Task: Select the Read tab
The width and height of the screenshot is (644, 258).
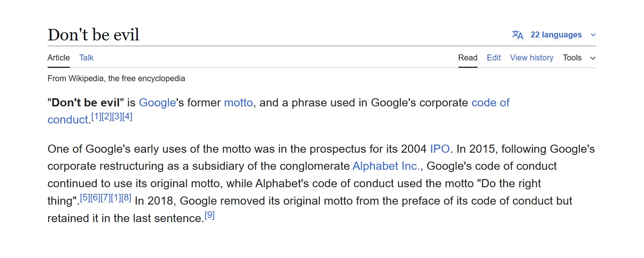Action: pos(468,58)
